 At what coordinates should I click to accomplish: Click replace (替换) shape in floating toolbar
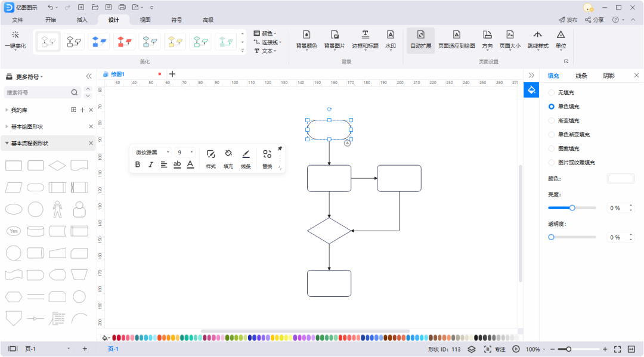click(267, 159)
